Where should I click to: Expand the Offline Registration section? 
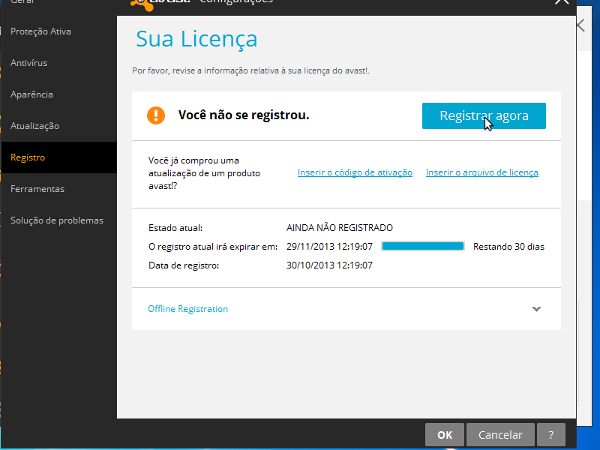(x=346, y=309)
